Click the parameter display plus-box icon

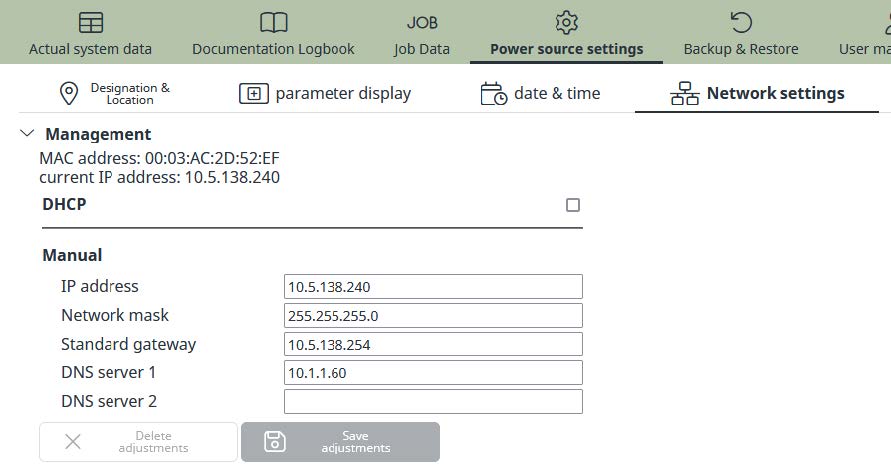253,93
